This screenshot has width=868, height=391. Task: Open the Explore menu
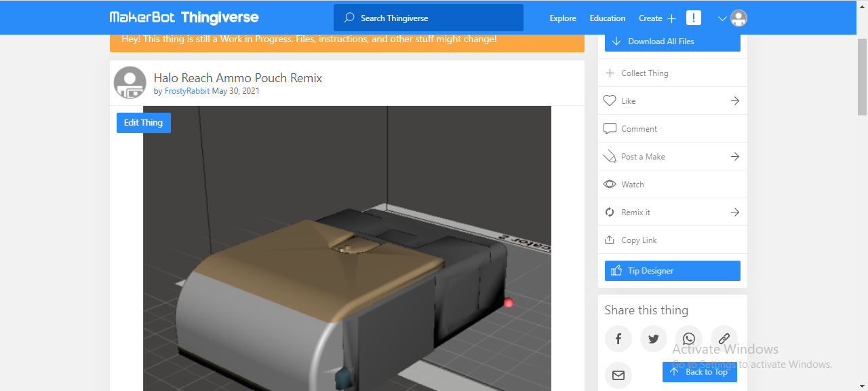click(563, 18)
